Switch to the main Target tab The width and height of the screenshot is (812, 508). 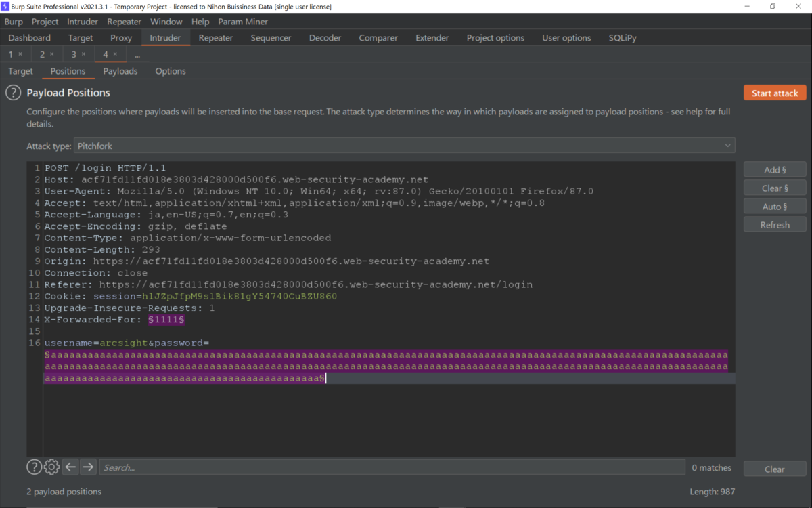[81, 38]
